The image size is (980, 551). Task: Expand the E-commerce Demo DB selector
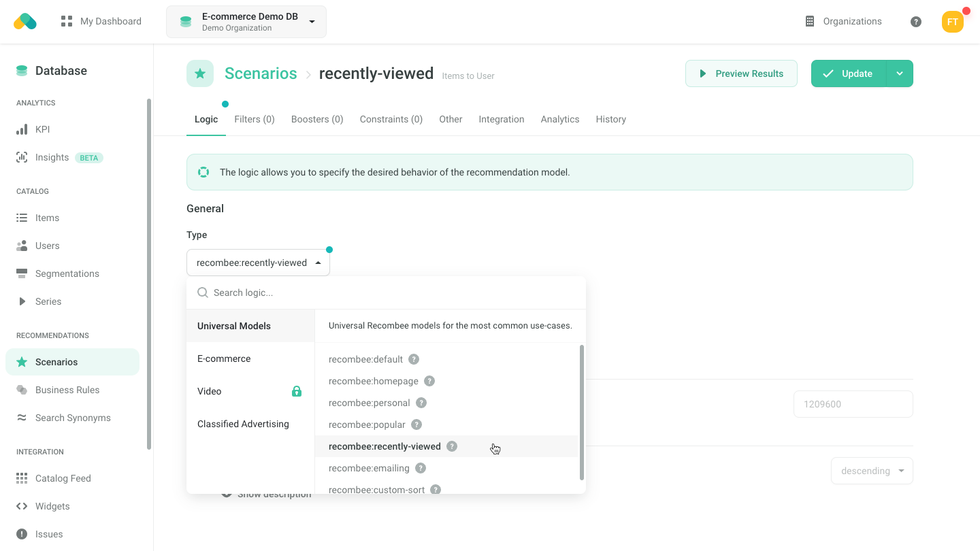pyautogui.click(x=246, y=22)
